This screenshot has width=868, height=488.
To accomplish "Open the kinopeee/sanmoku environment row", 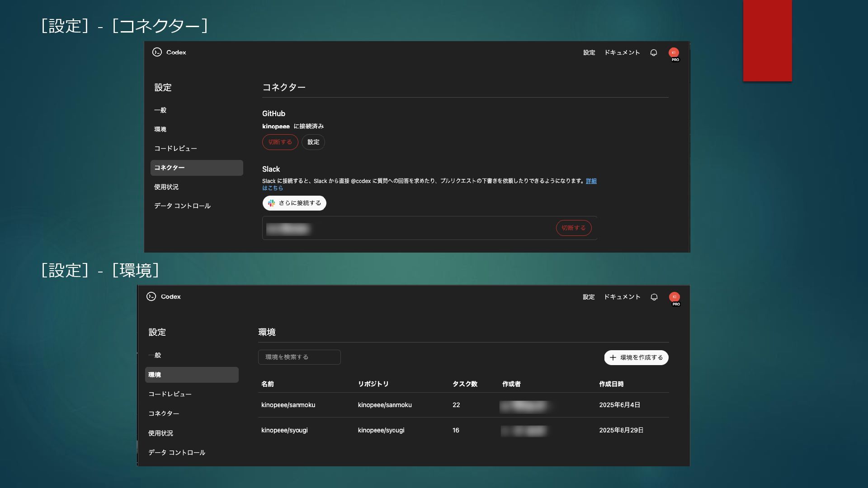I will (x=288, y=405).
